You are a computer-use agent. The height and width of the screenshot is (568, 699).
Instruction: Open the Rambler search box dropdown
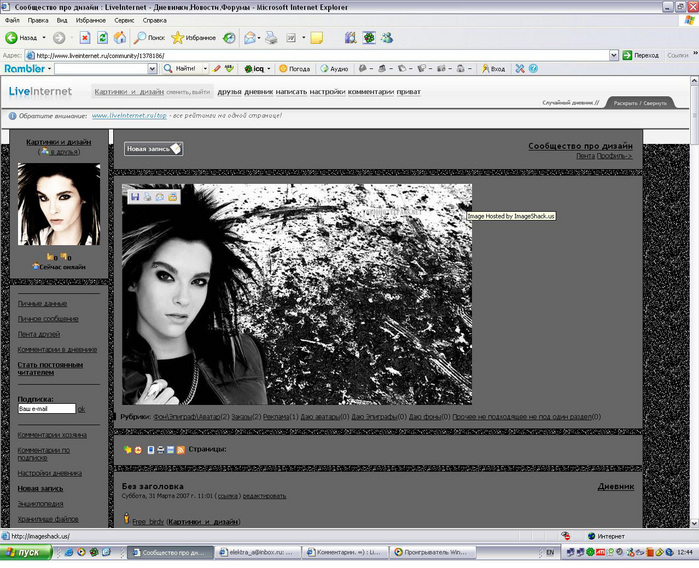coord(152,69)
